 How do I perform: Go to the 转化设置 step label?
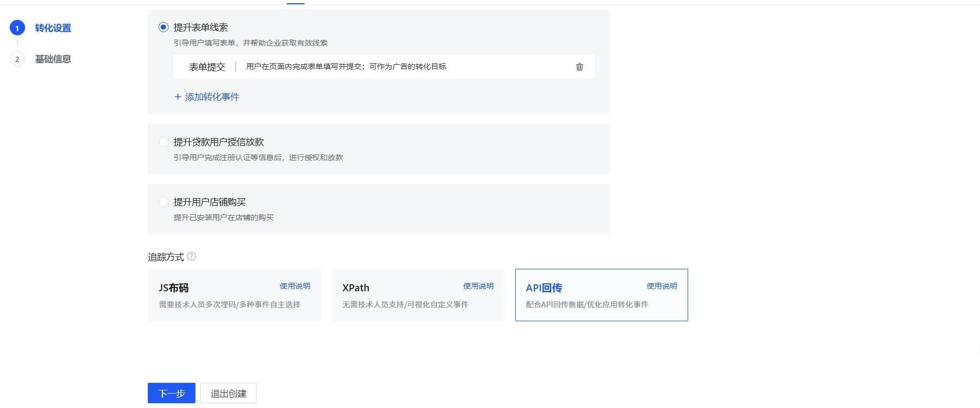tap(53, 28)
